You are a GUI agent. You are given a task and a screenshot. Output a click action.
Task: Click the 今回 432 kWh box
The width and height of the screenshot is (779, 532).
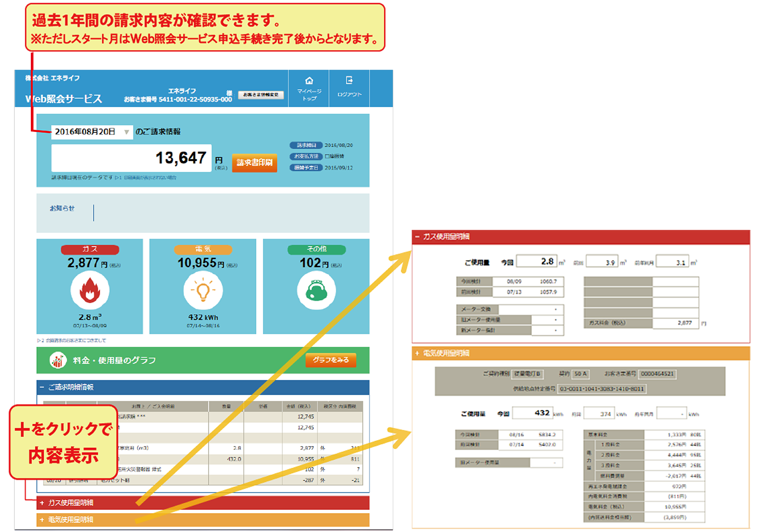[x=532, y=413]
